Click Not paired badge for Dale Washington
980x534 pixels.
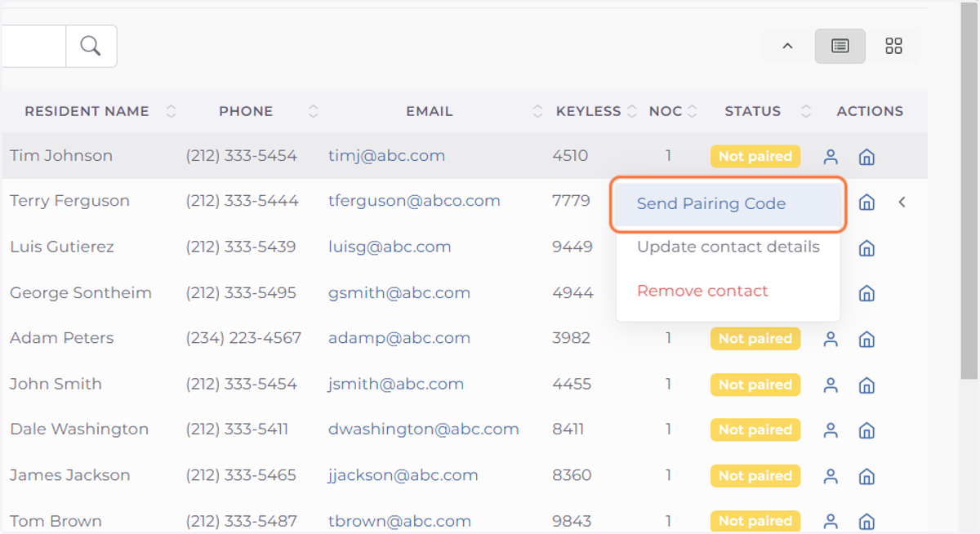755,430
